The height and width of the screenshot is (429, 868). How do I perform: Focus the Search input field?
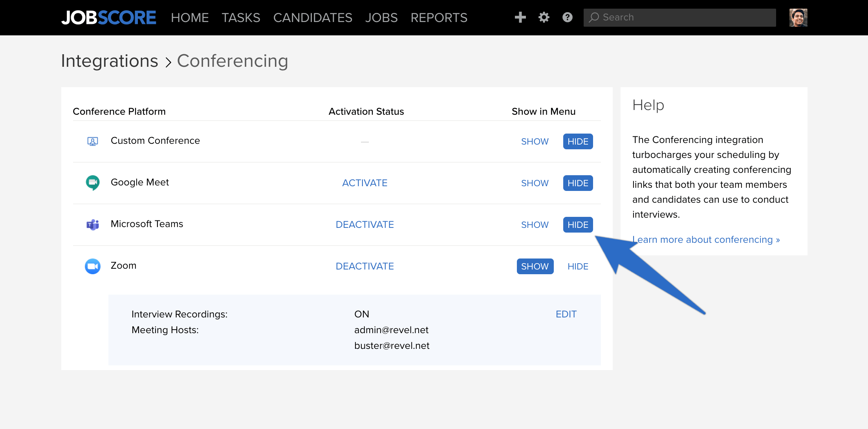[x=680, y=18]
